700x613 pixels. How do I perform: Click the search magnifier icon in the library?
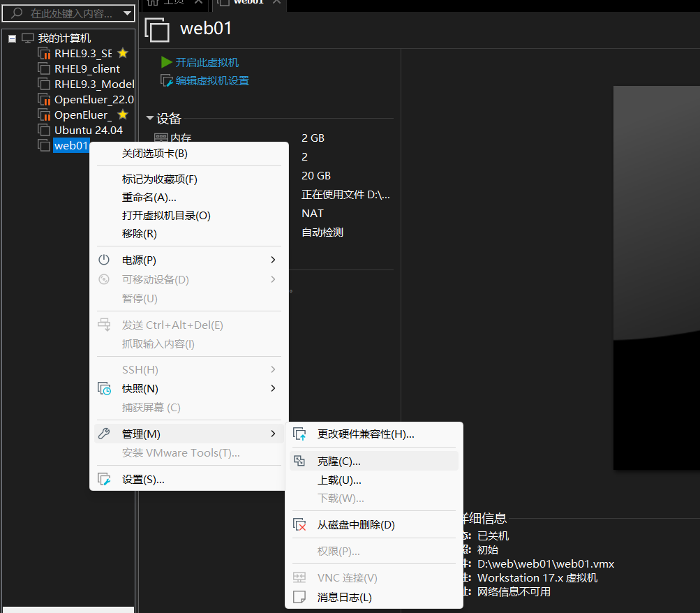(x=17, y=13)
